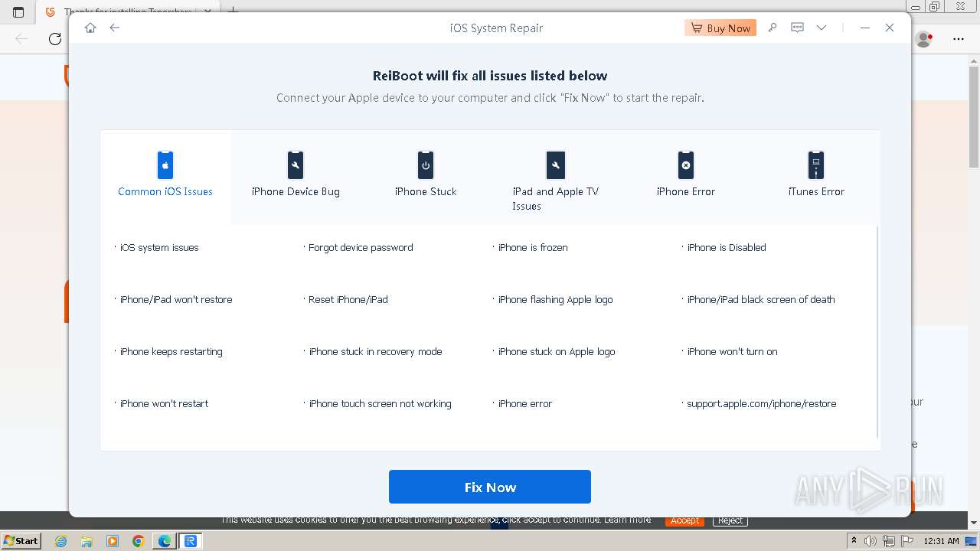
Task: Click the Common iOS Issues phone icon
Action: (x=165, y=165)
